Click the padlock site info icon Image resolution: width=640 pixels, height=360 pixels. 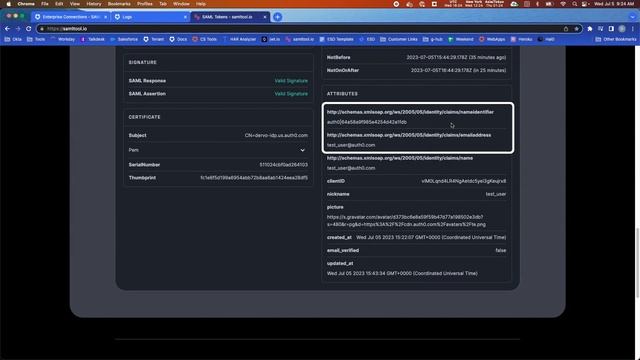pyautogui.click(x=42, y=29)
